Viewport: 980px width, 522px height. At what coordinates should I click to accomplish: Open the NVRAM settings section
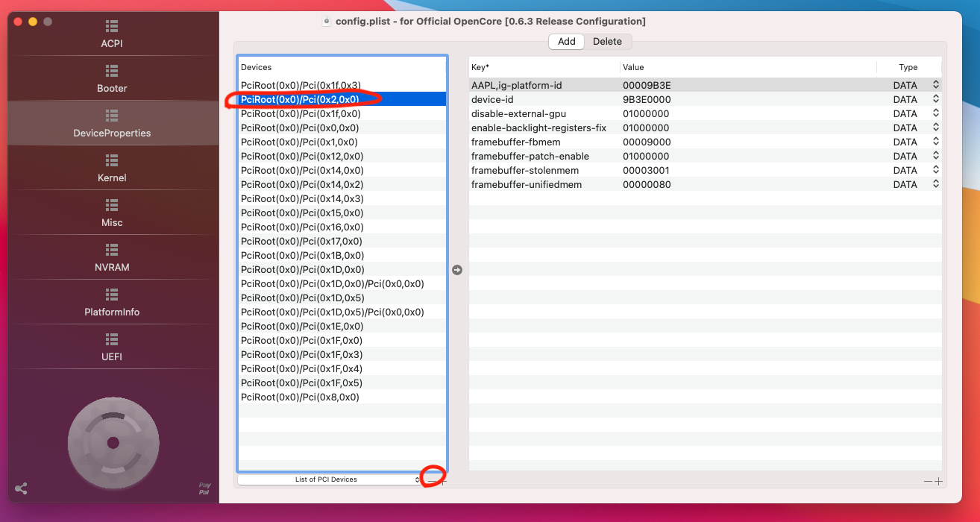coord(112,258)
